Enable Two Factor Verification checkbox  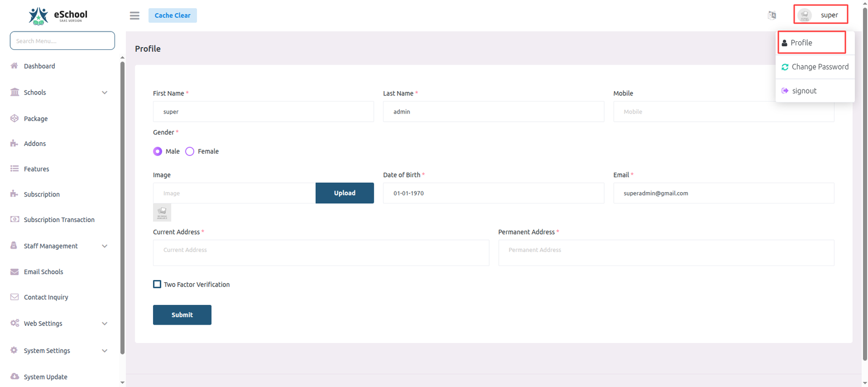coord(157,284)
